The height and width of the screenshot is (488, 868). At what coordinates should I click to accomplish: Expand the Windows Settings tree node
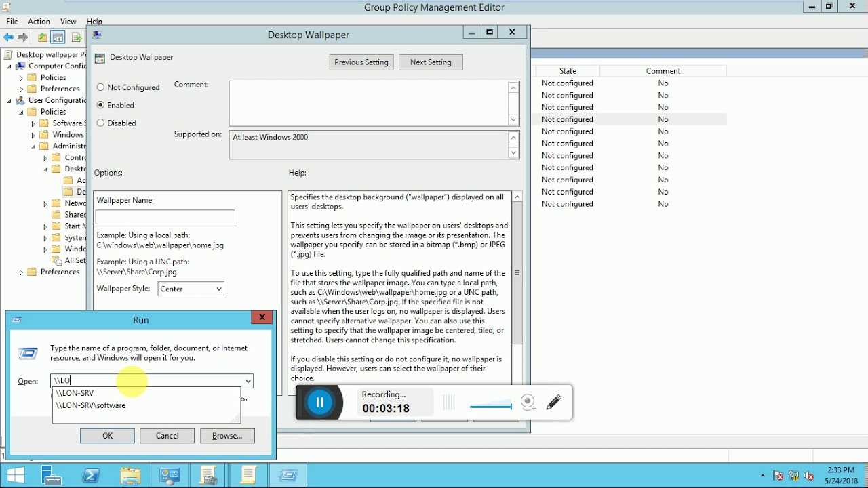[33, 135]
